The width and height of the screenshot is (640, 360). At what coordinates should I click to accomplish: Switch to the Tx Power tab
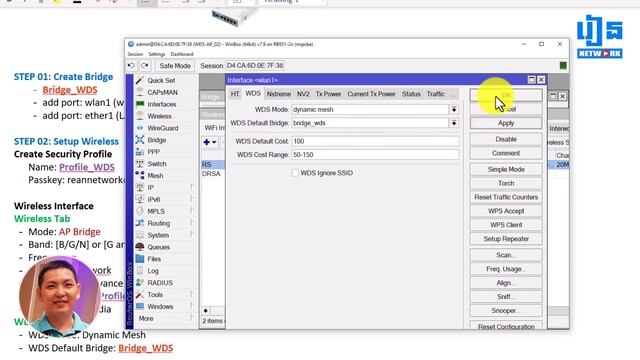pyautogui.click(x=328, y=94)
